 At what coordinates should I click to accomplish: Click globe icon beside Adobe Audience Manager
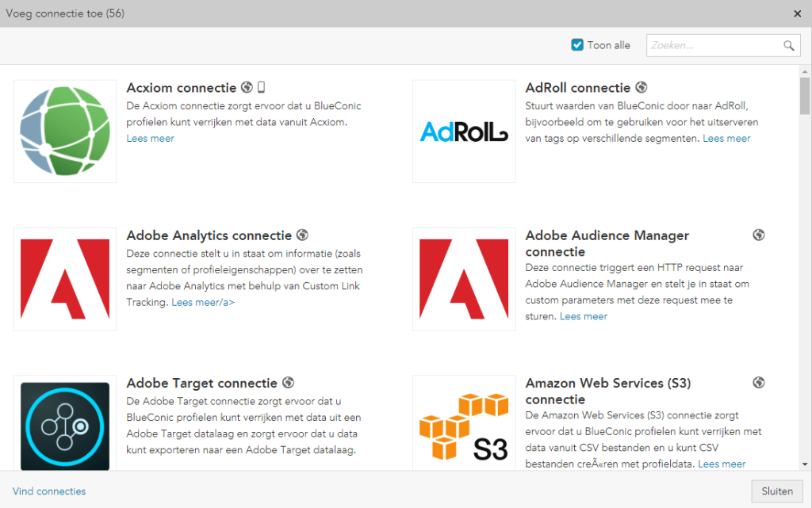click(759, 235)
